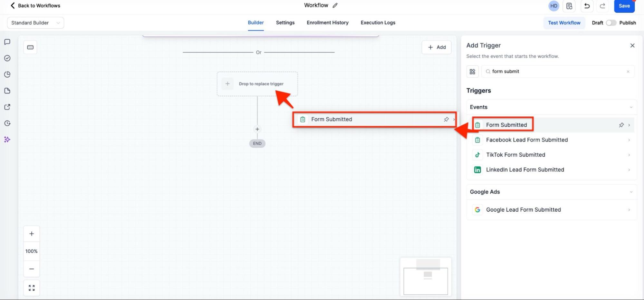The image size is (644, 300).
Task: Collapse the Google Ads section
Action: click(x=631, y=192)
